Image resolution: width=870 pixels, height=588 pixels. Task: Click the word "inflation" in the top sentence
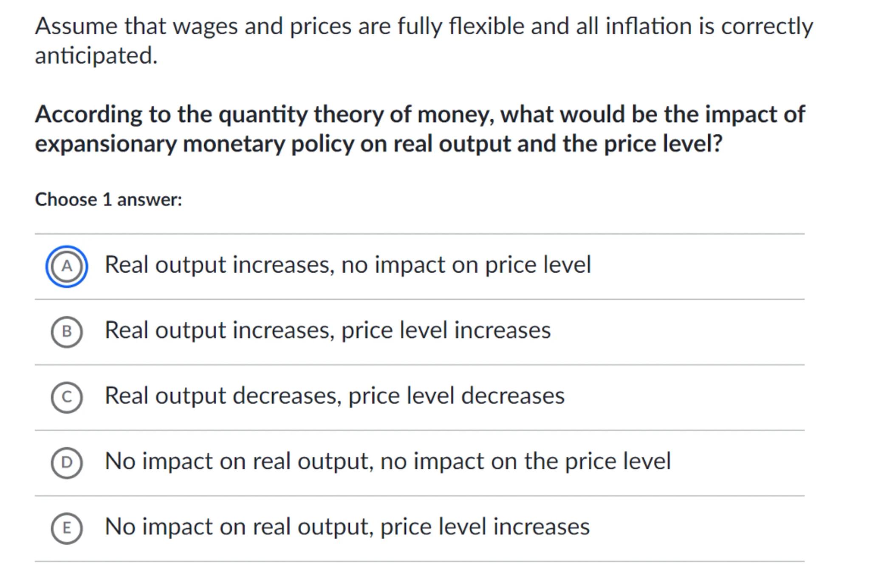649,26
